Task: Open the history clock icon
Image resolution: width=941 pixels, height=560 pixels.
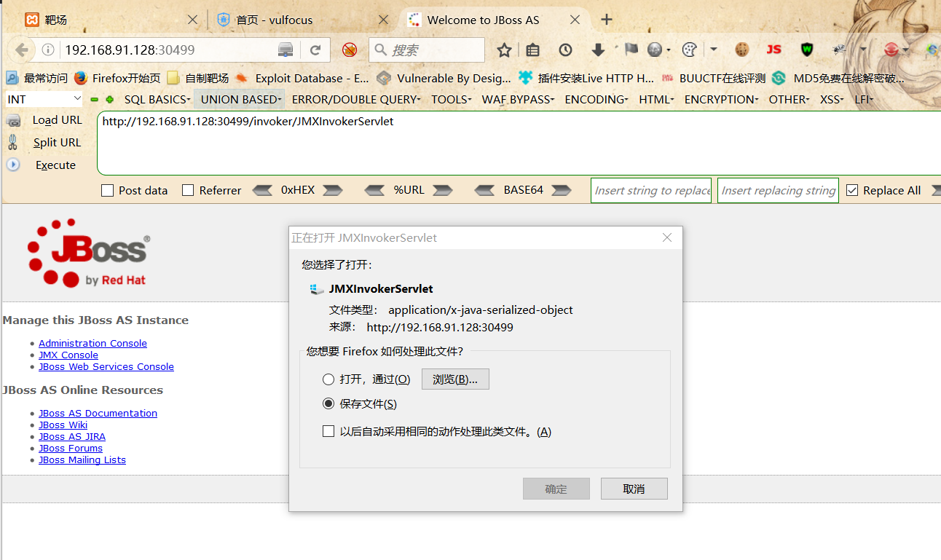Action: click(x=565, y=50)
